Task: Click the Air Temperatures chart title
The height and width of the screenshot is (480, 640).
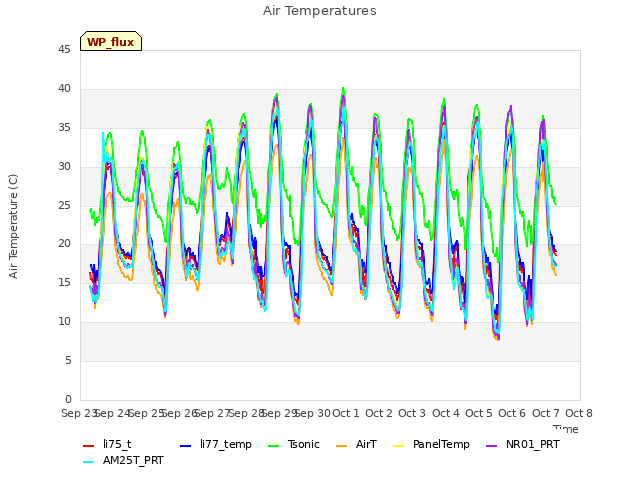Action: (320, 11)
